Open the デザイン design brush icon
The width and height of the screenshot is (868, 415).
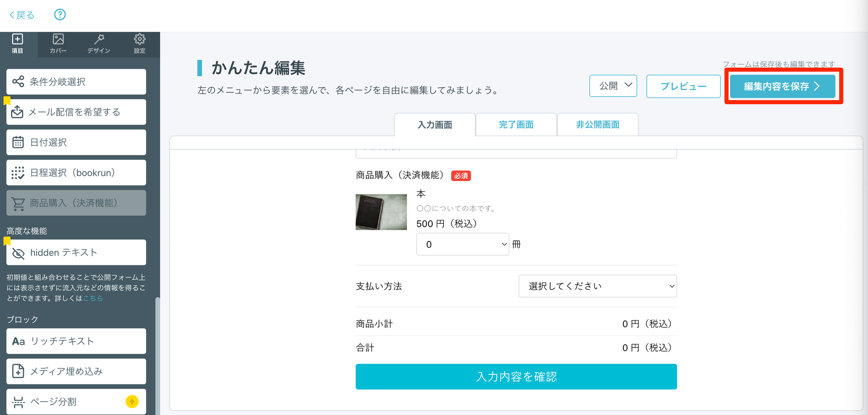(99, 44)
